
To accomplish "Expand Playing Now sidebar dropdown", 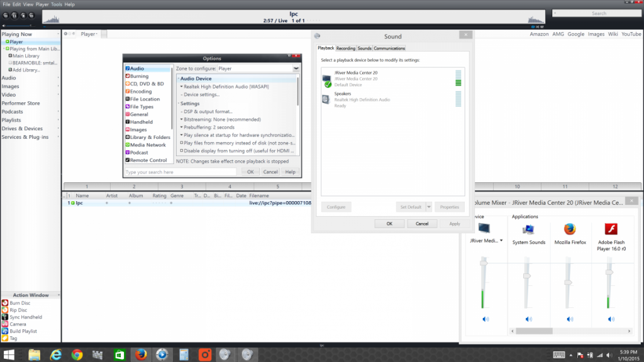I will [x=58, y=34].
